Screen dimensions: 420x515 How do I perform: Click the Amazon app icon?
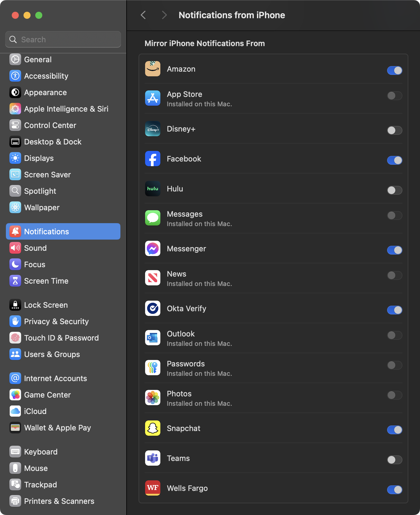click(x=153, y=69)
